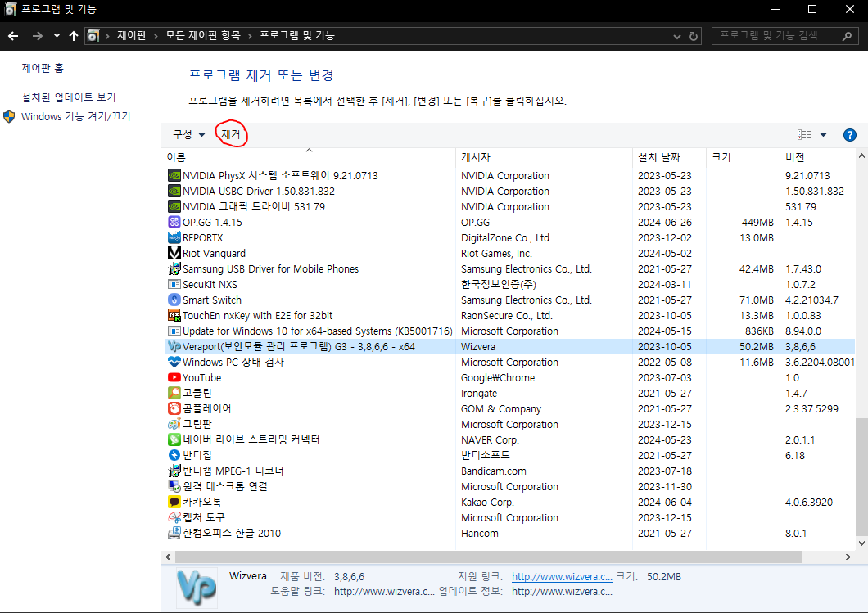Click the Wizvera VP logo in details pane
This screenshot has width=868, height=613.
tap(197, 587)
